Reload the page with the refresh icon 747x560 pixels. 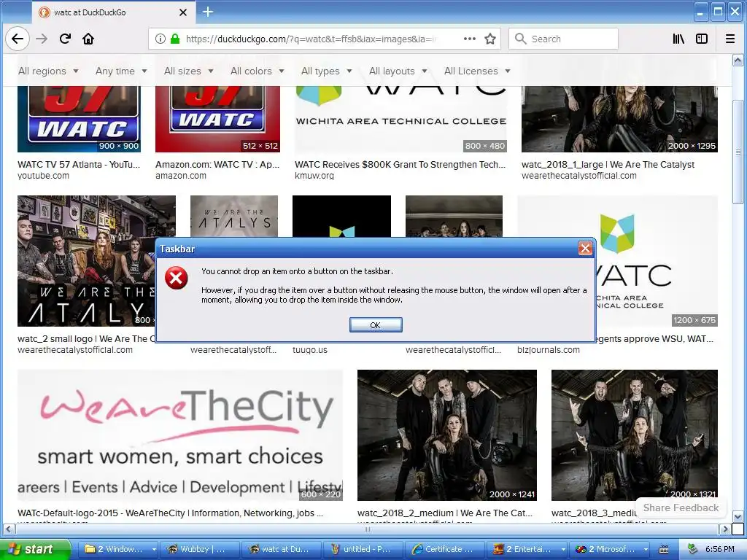65,39
